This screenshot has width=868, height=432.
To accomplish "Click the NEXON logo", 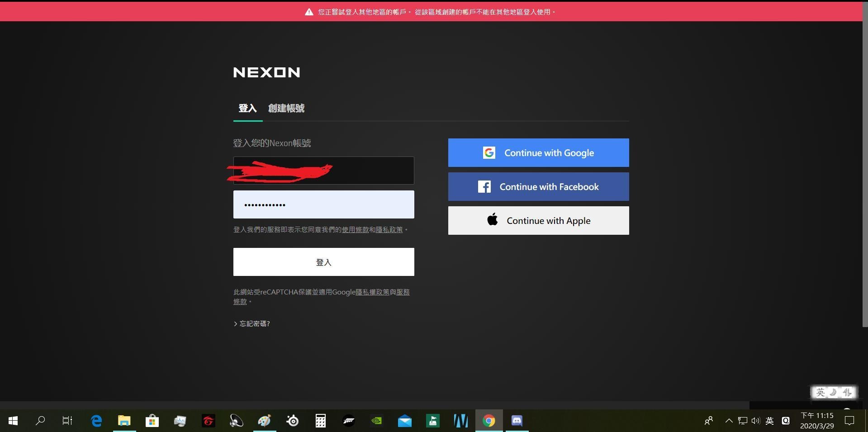I will click(x=266, y=72).
